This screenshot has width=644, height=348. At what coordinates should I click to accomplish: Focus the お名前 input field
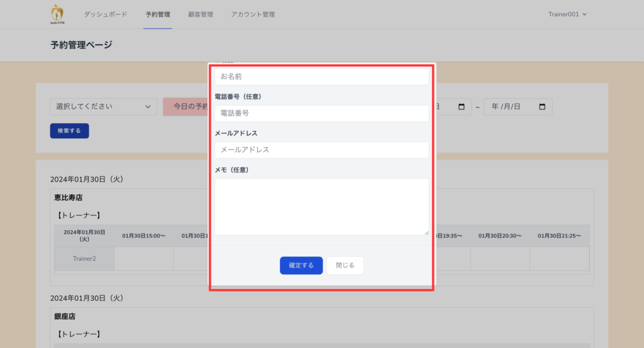click(321, 77)
